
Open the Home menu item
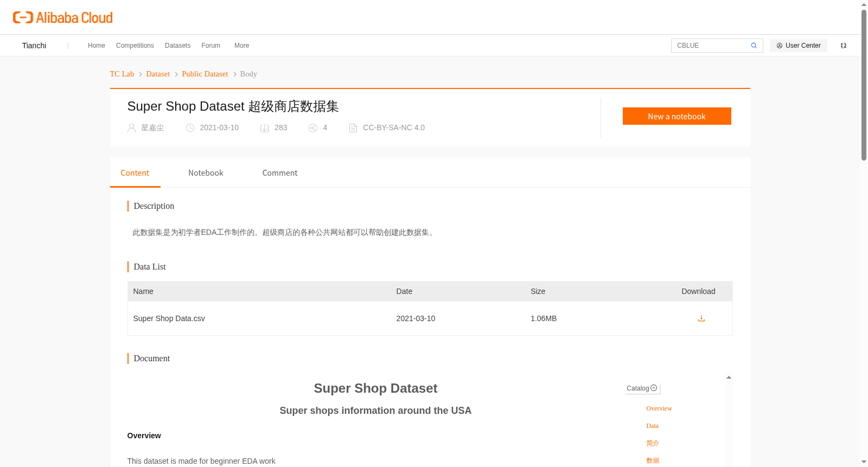[x=97, y=46]
